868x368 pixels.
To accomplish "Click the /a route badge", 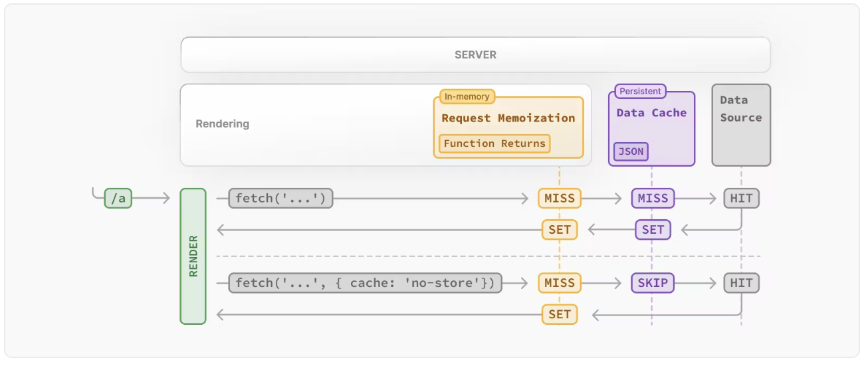I will coord(118,198).
